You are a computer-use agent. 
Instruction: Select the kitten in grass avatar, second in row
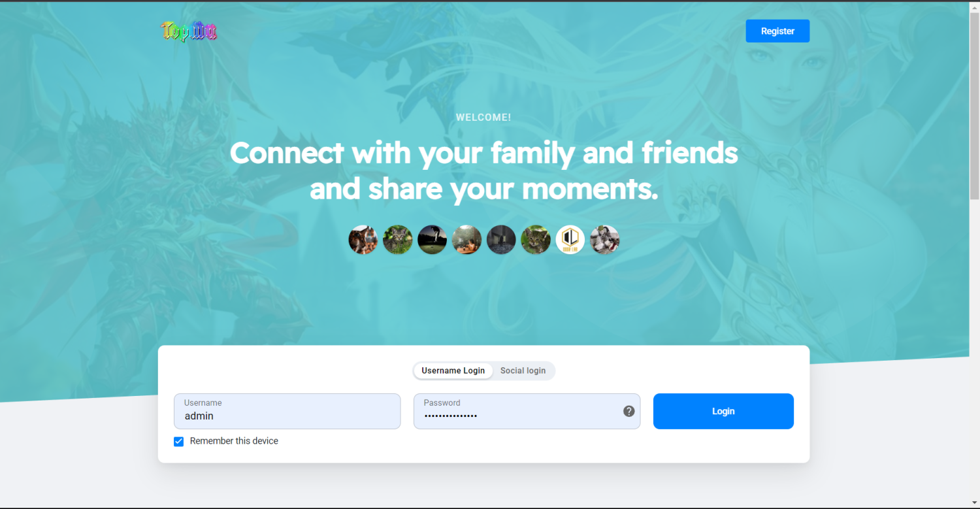pos(397,240)
